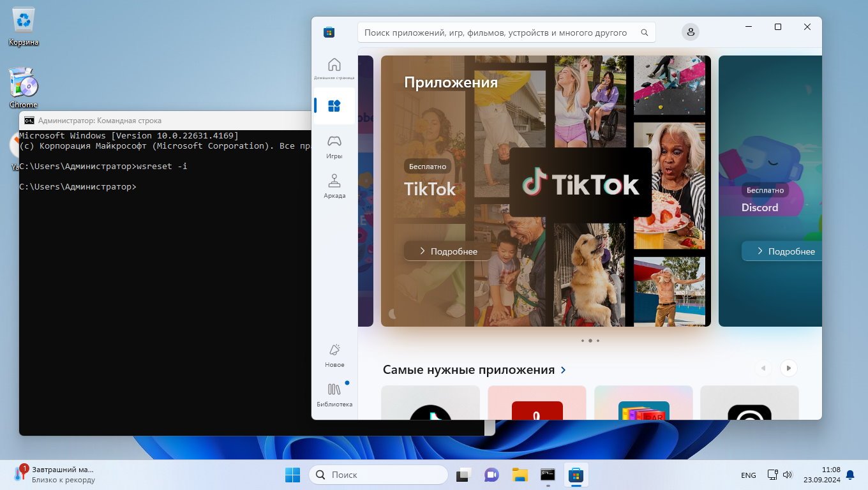
Task: Click the search magnifier icon in Store
Action: [645, 33]
